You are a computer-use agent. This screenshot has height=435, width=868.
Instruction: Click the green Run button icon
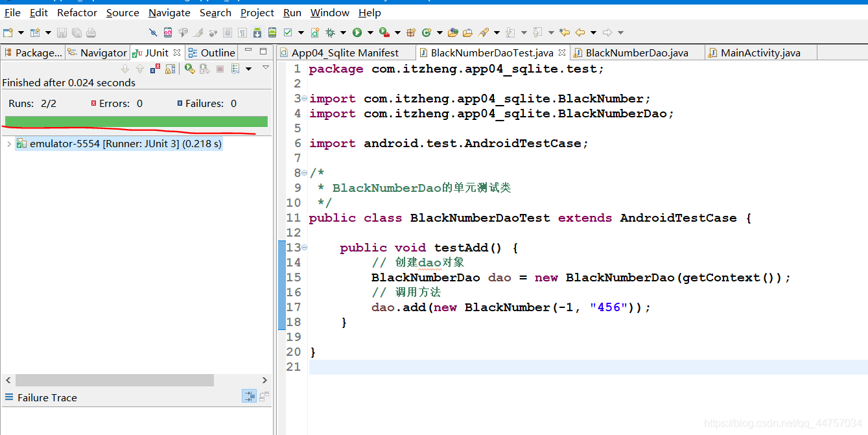(357, 32)
